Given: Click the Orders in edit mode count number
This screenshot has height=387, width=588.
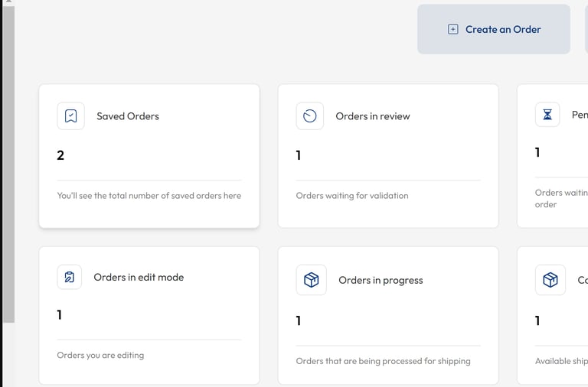Looking at the screenshot, I should tap(60, 314).
